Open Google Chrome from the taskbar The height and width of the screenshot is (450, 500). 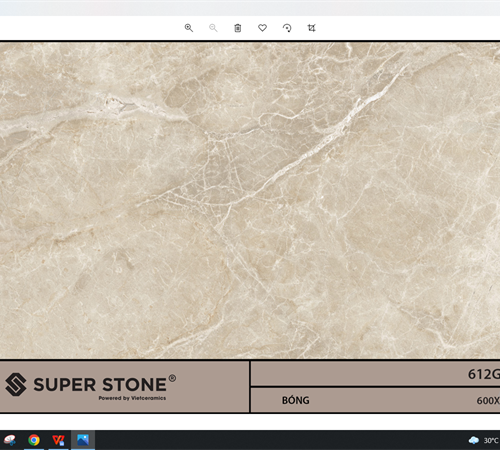point(34,440)
